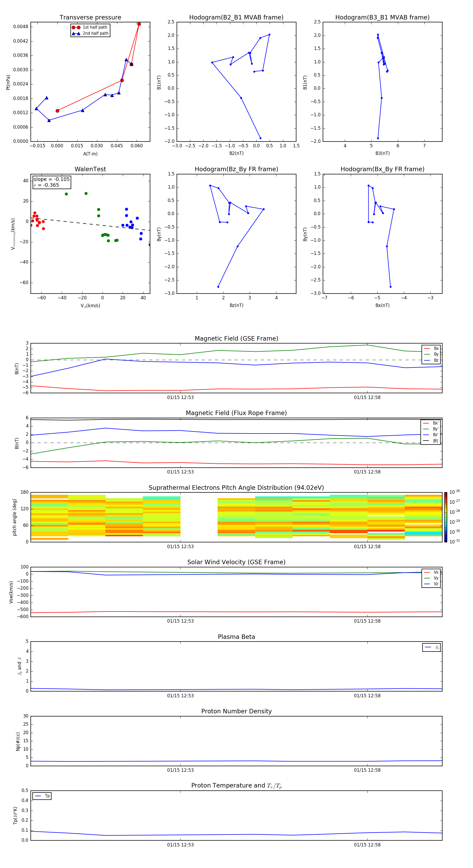
Task: Click the "B2(nT)" x-axis label
Action: point(236,153)
